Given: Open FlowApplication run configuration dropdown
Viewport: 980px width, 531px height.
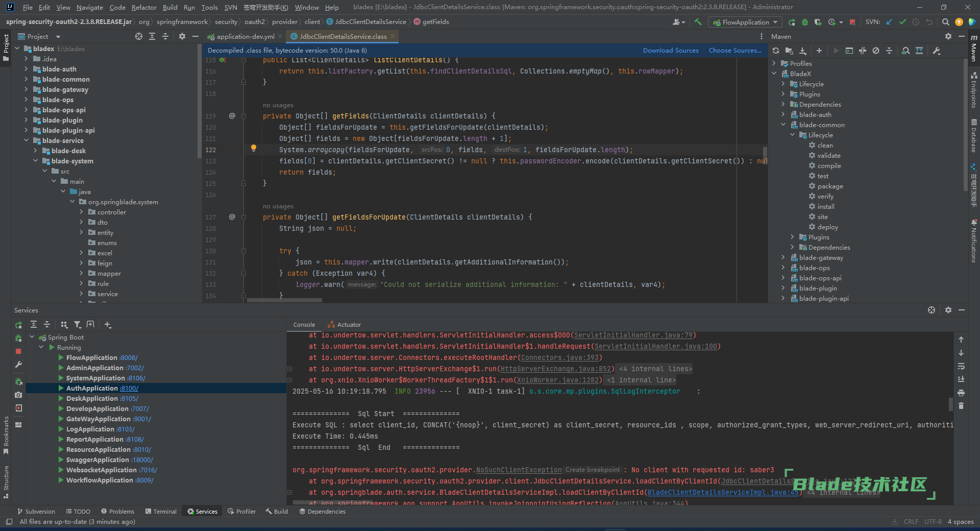Looking at the screenshot, I should (745, 22).
